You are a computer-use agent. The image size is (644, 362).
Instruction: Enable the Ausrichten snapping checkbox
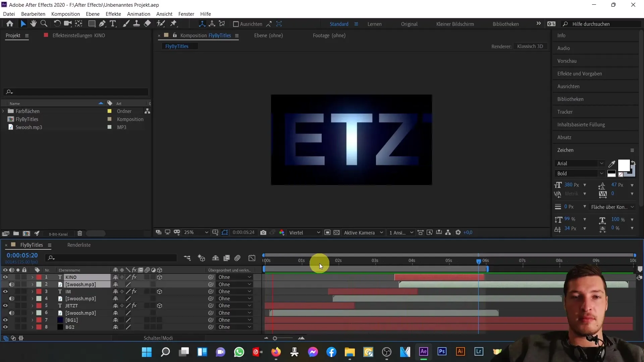click(x=236, y=24)
